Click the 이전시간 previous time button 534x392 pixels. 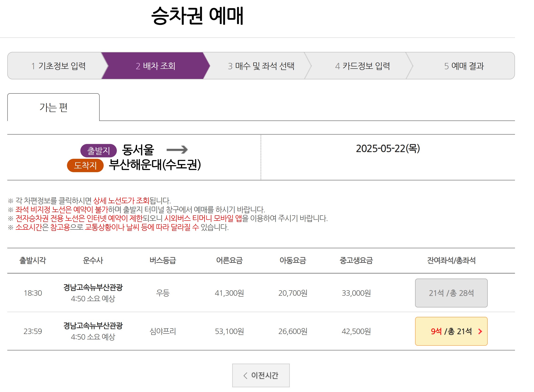pos(261,375)
